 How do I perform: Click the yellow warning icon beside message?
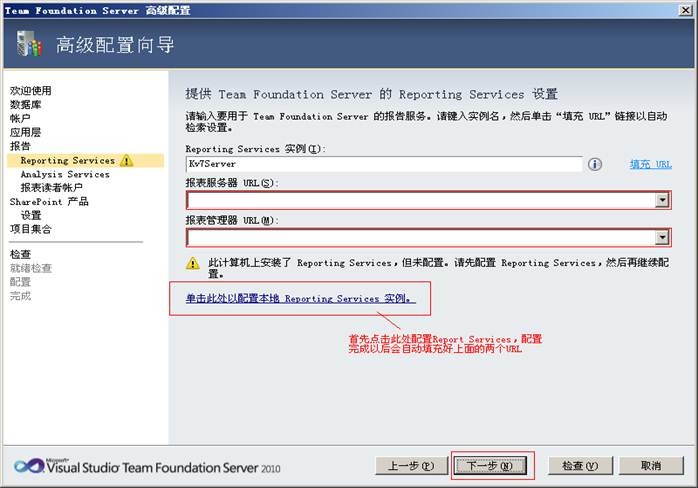(193, 263)
